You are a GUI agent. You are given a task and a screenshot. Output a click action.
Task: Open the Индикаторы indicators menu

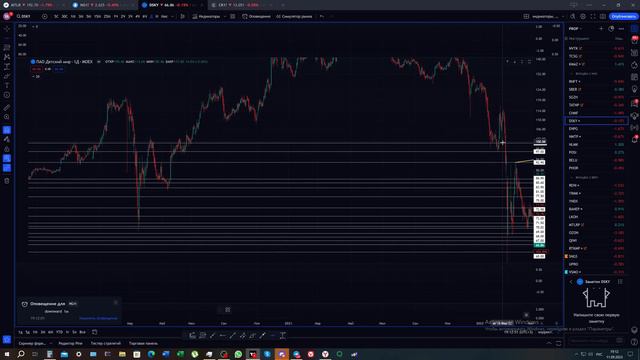(x=207, y=16)
